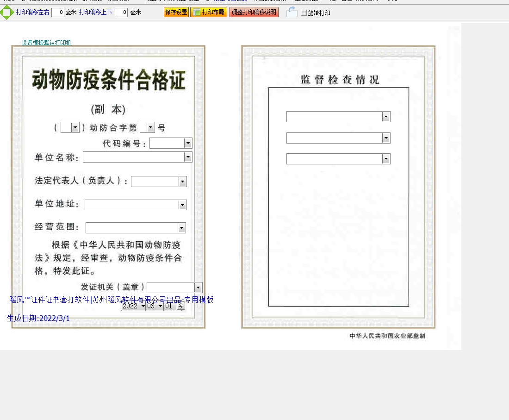Open 调整打印偏移说明 instructions
This screenshot has width=509, height=420.
[254, 13]
